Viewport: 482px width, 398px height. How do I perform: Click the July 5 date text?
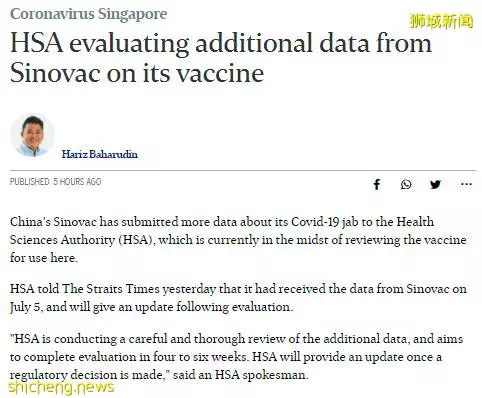25,307
